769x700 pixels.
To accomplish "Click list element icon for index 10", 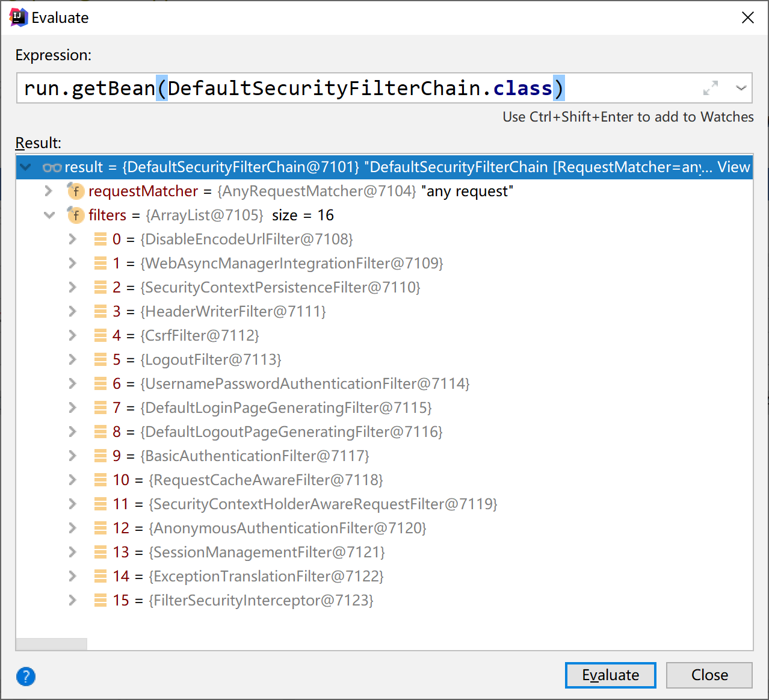I will pos(100,480).
